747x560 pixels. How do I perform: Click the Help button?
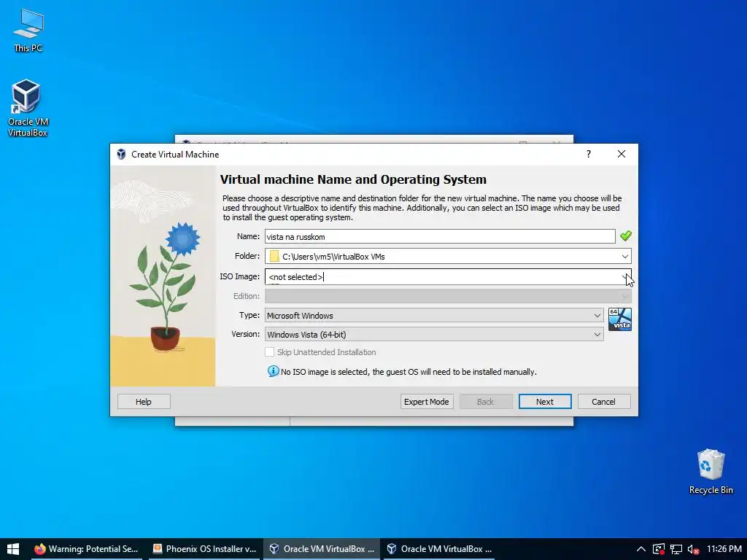pyautogui.click(x=144, y=402)
